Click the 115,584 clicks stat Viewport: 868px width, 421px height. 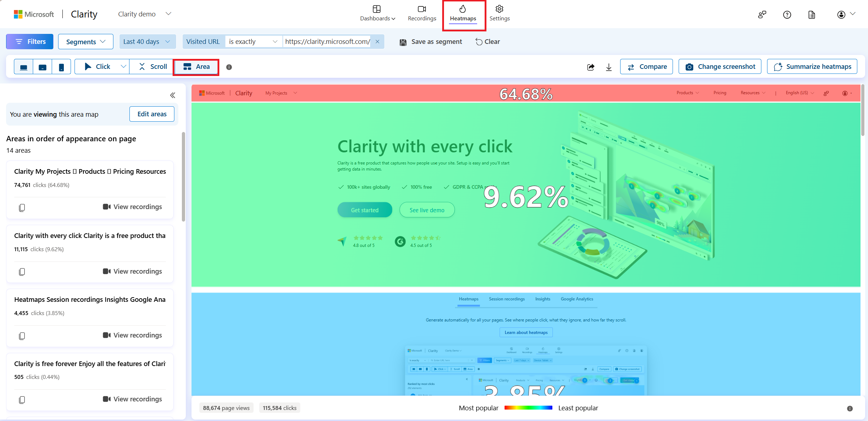click(x=280, y=408)
